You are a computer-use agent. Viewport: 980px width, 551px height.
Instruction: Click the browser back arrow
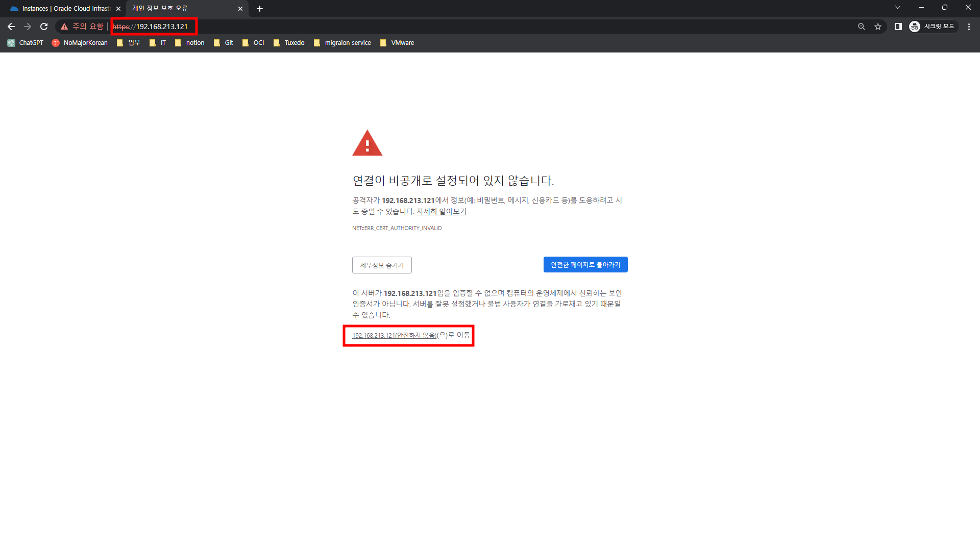[11, 27]
